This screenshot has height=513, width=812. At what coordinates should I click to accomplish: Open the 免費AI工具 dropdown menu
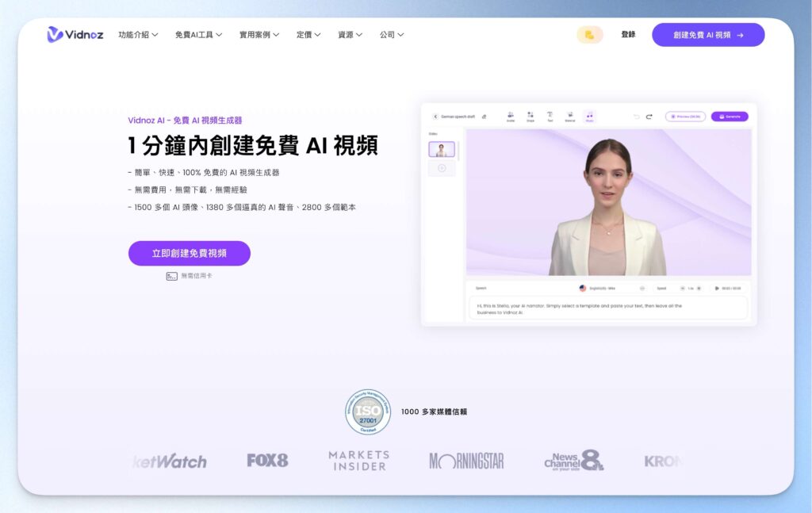pyautogui.click(x=199, y=35)
